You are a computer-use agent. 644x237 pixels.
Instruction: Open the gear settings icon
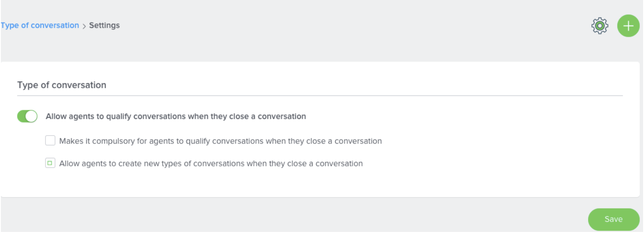600,26
